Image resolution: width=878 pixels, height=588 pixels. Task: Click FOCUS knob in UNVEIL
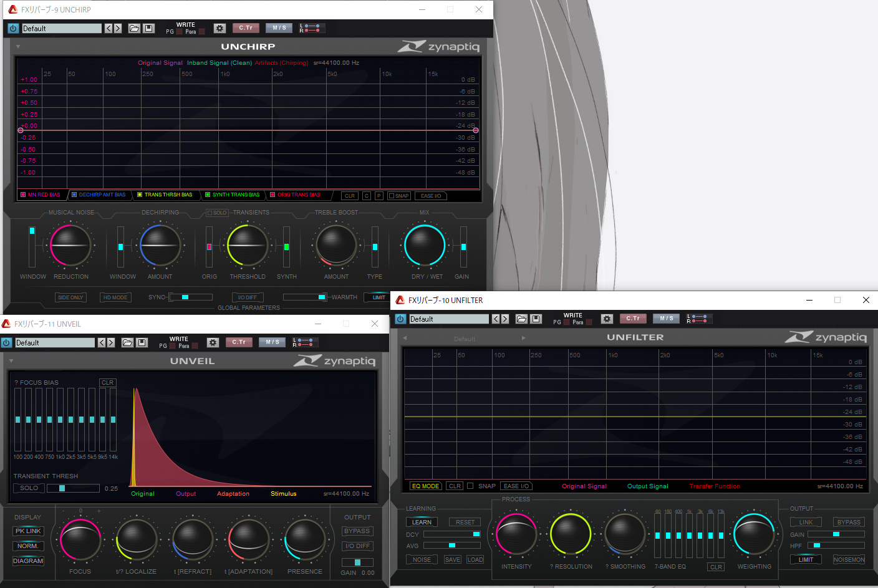coord(80,539)
